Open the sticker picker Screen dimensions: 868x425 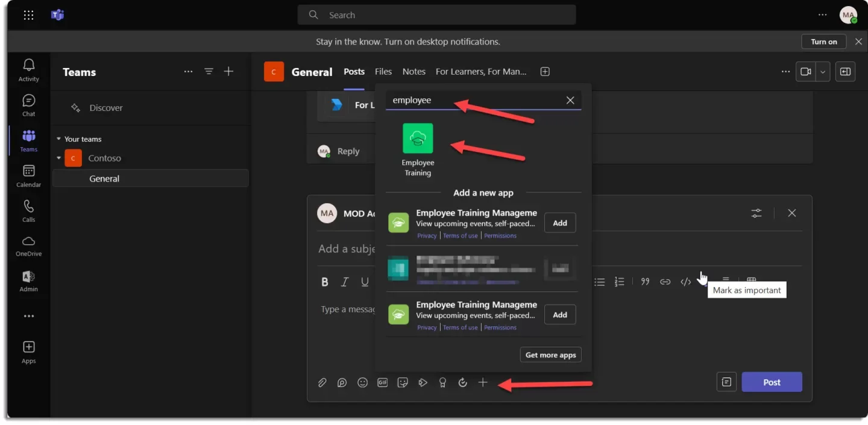(403, 382)
